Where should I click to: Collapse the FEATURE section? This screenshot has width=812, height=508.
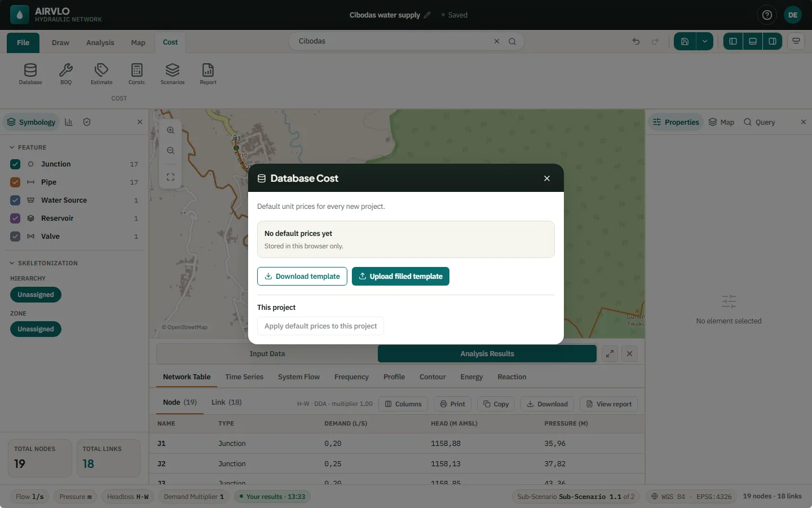click(28, 147)
